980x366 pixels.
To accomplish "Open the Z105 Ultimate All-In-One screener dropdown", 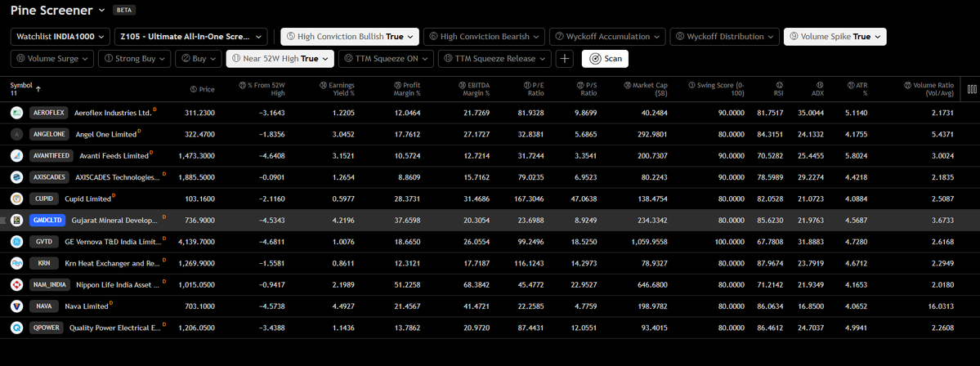I will tap(191, 37).
